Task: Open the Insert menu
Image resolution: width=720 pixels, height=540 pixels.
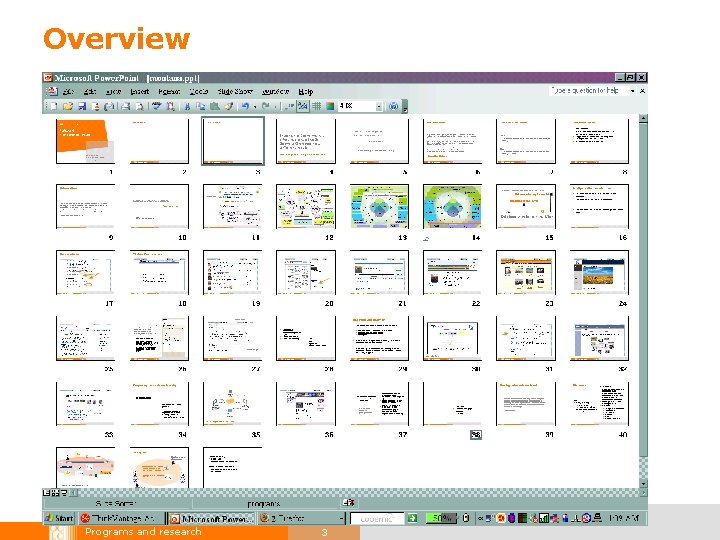Action: pos(140,91)
